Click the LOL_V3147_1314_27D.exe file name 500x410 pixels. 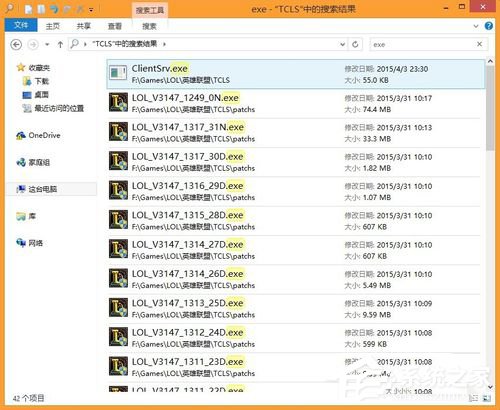coord(187,244)
